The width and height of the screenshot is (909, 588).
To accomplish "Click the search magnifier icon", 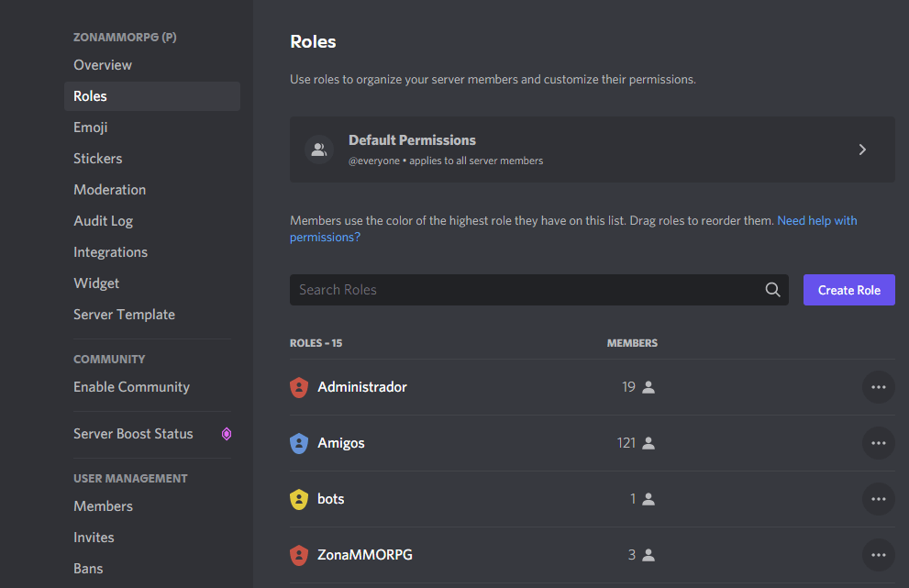I will click(x=772, y=290).
